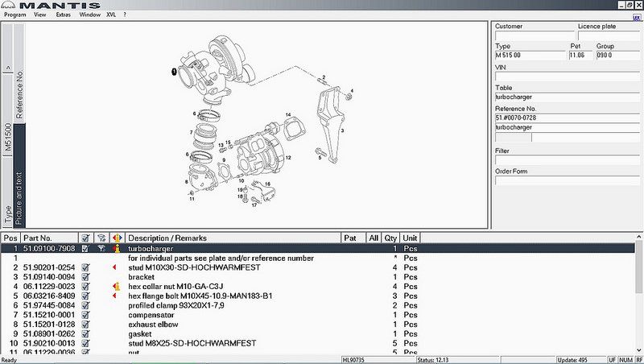This screenshot has width=644, height=364.
Task: Click the Update: 495 status bar entry
Action: click(x=580, y=360)
